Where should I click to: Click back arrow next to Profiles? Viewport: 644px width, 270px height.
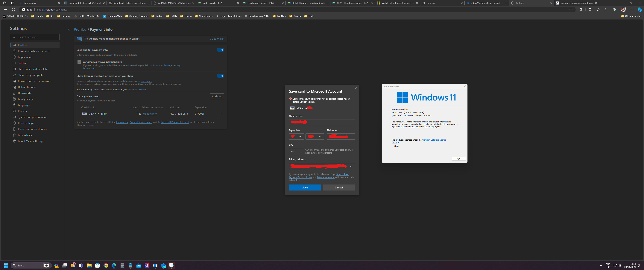pos(69,29)
